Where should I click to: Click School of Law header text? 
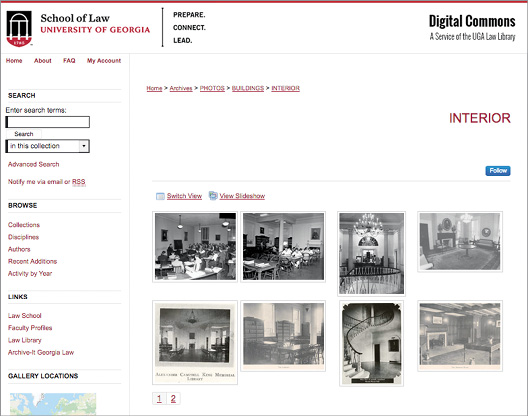(x=75, y=18)
